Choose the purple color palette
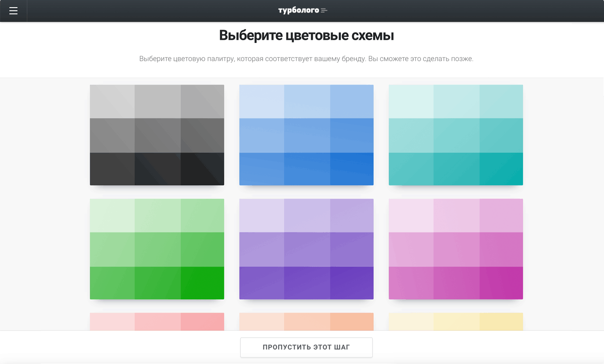The height and width of the screenshot is (364, 604). [306, 249]
